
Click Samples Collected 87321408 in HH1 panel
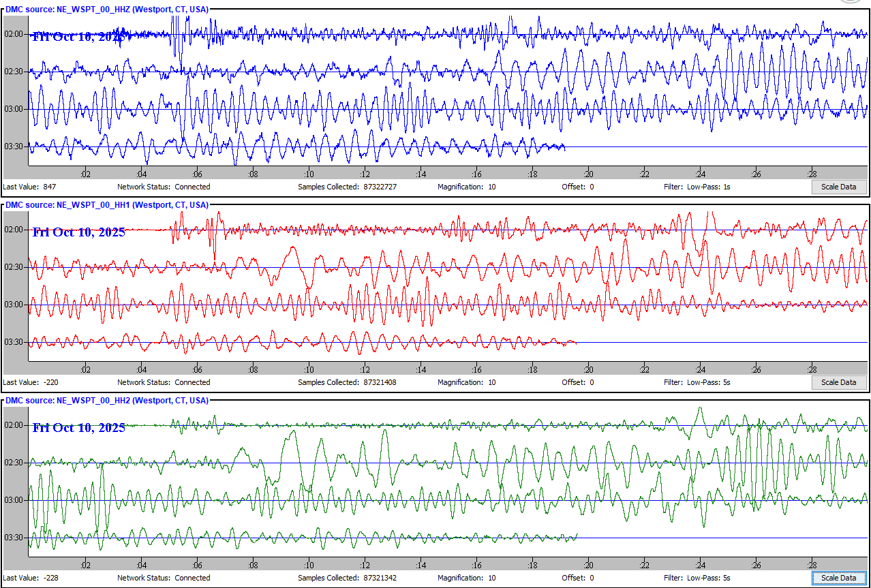click(x=347, y=382)
